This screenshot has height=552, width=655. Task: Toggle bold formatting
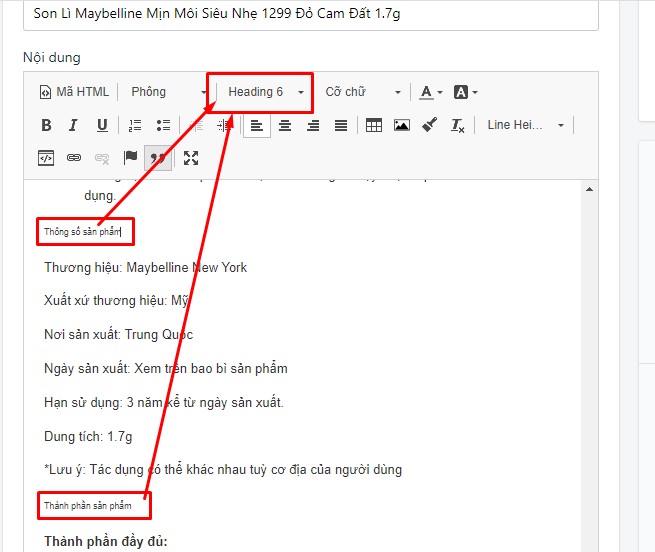pos(46,125)
